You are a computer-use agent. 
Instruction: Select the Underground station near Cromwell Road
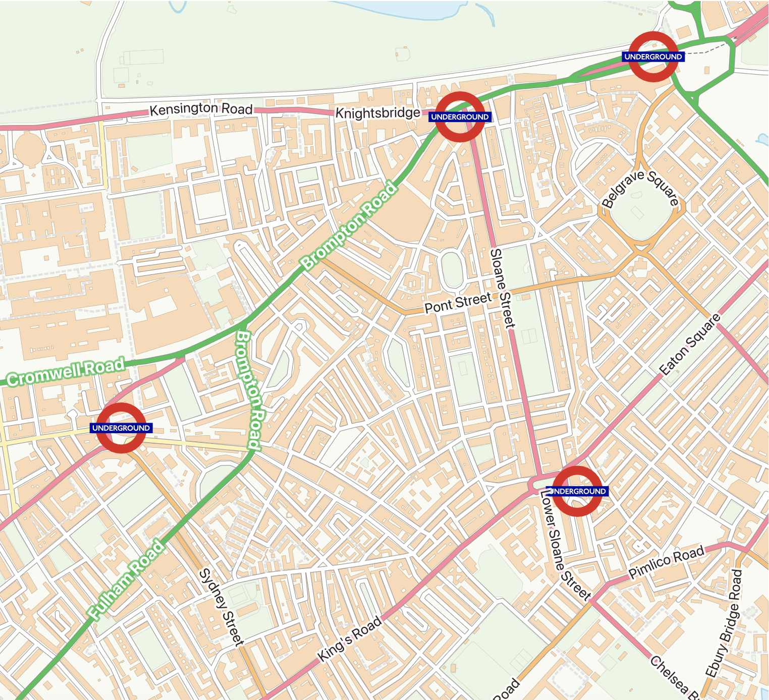coord(121,428)
